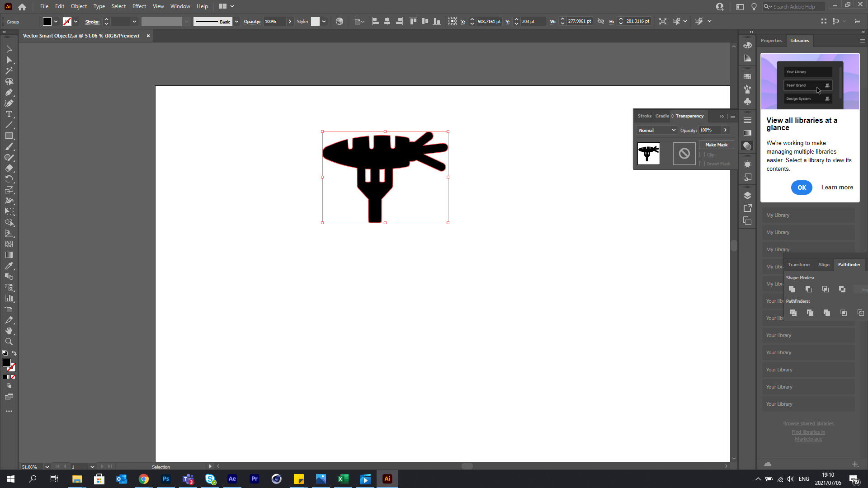Select the Rectangle tool
This screenshot has height=488, width=868.
pos(9,136)
